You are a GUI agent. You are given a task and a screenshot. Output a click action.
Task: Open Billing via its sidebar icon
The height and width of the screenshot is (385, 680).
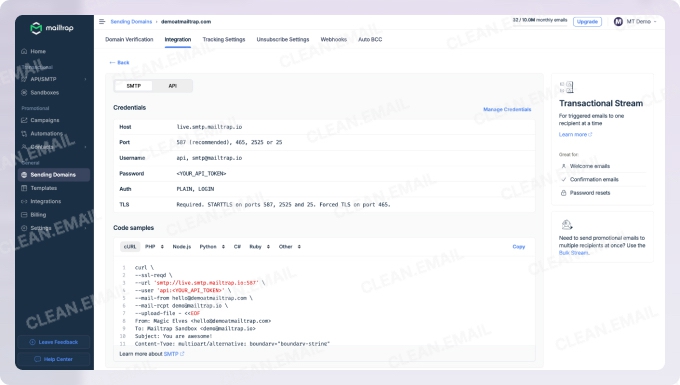coord(24,215)
